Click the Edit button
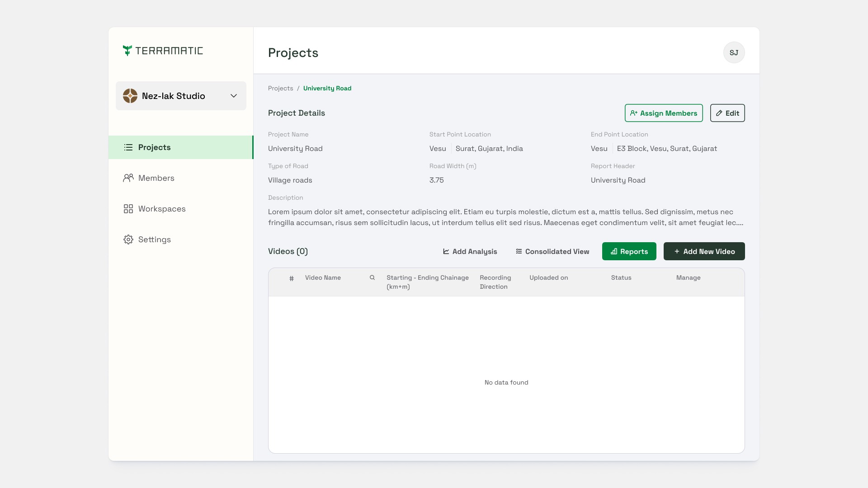 coord(727,113)
